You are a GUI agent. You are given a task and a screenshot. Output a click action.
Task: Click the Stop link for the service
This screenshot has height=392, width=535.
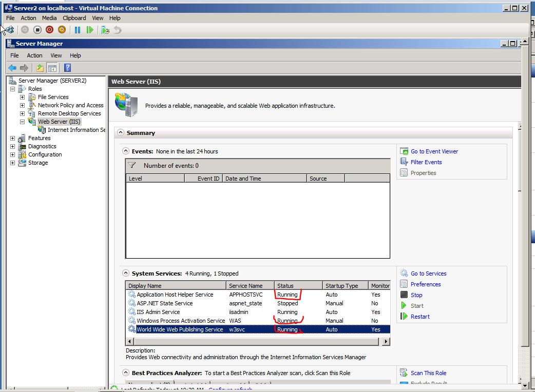pos(416,295)
